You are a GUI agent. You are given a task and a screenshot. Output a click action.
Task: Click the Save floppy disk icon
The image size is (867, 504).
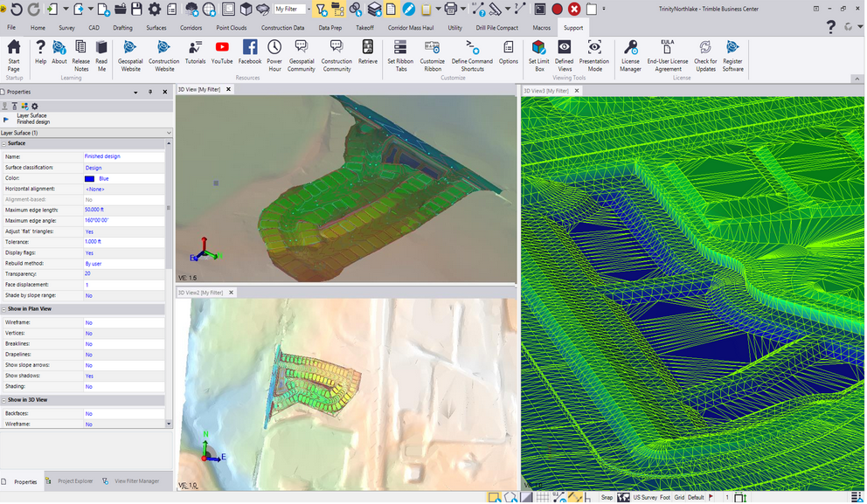click(x=136, y=9)
